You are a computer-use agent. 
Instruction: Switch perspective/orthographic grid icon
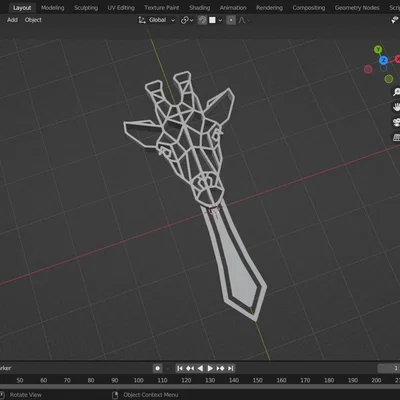tap(396, 137)
